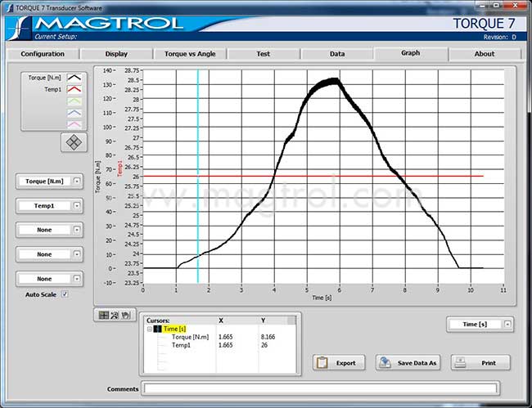
Task: Click the cursor movement diamond pad
Action: tap(74, 141)
